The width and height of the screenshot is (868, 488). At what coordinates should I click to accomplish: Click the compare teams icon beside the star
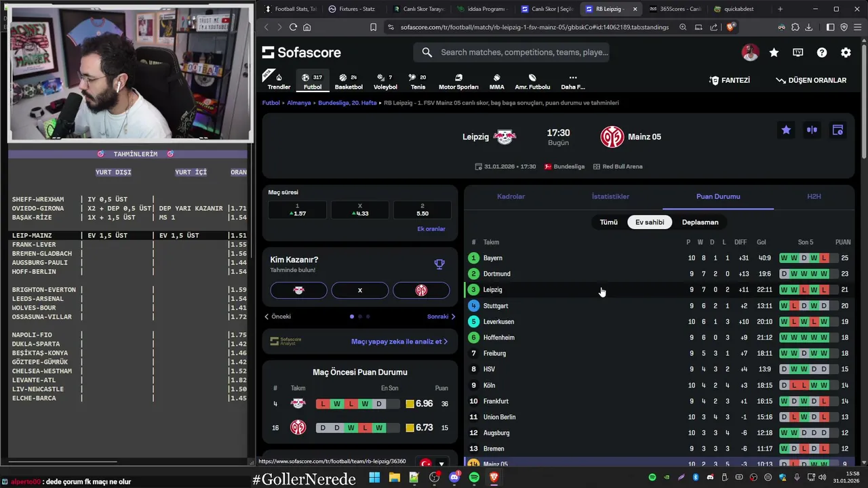[x=812, y=130]
